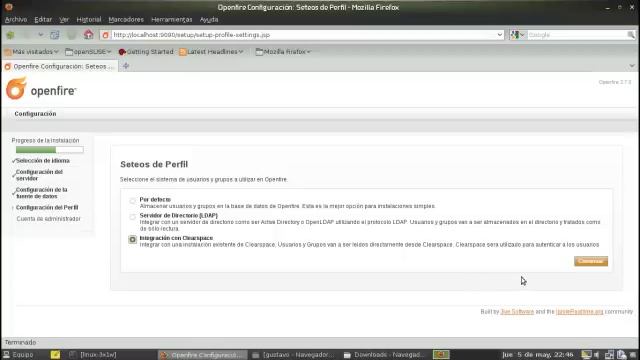
Task: Open the Historial menu
Action: pos(89,20)
